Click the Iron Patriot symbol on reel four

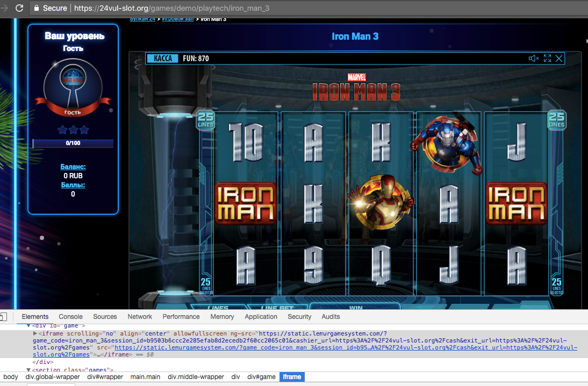[x=447, y=143]
